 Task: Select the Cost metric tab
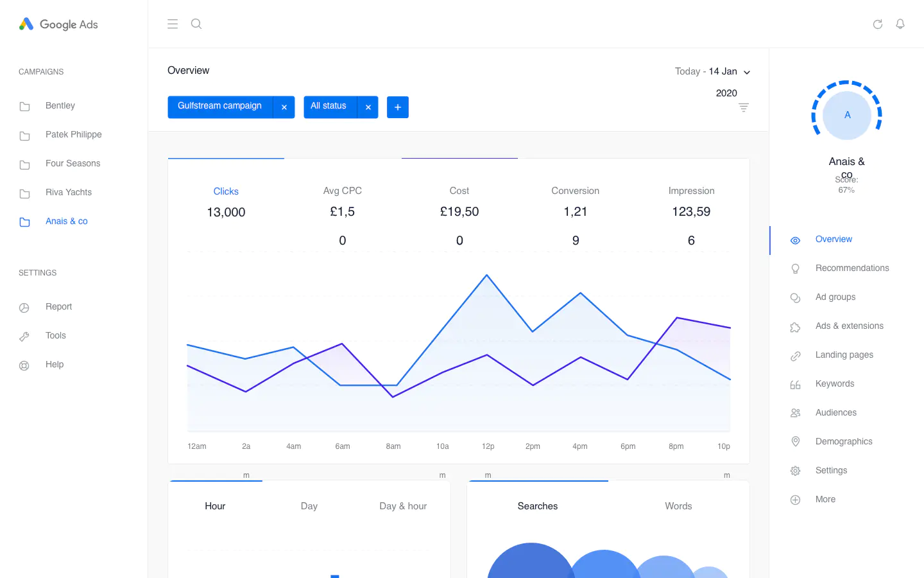[x=459, y=191]
